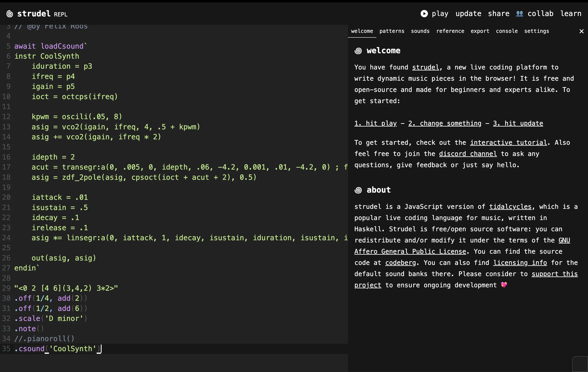Image resolution: width=588 pixels, height=372 pixels.
Task: Switch to the reference tab
Action: point(450,31)
